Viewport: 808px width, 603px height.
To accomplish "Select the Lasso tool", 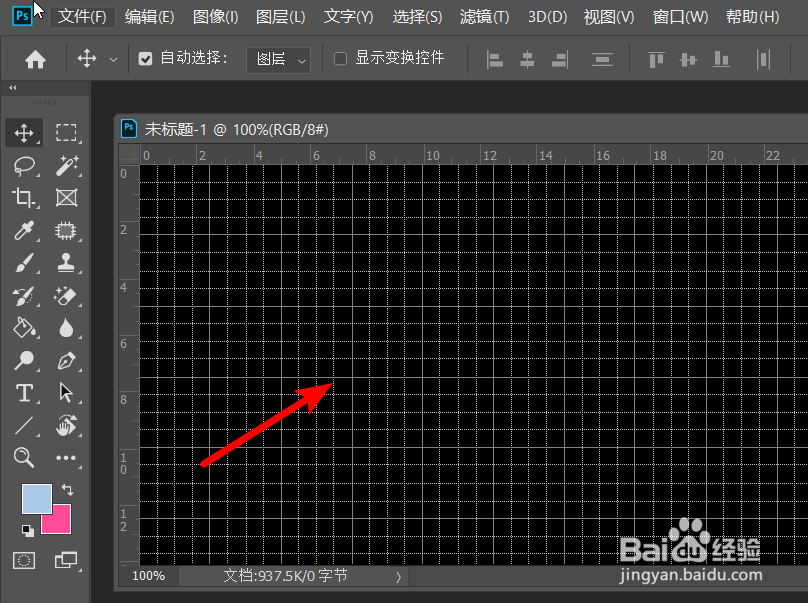I will (x=24, y=166).
